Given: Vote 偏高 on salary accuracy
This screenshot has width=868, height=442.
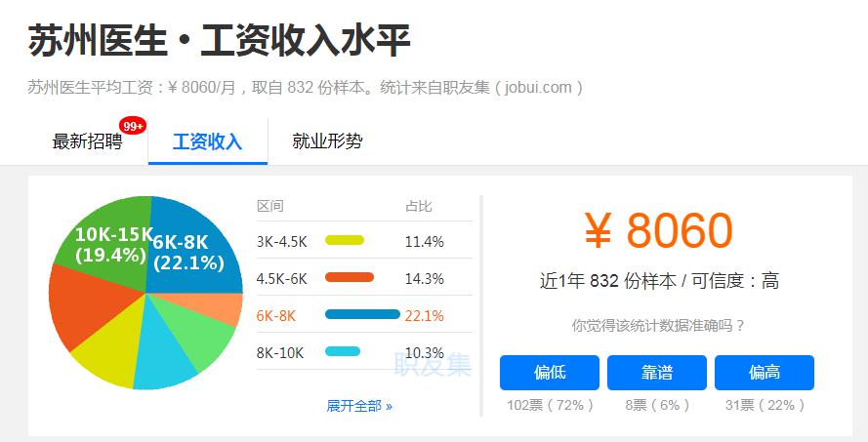Looking at the screenshot, I should [764, 373].
